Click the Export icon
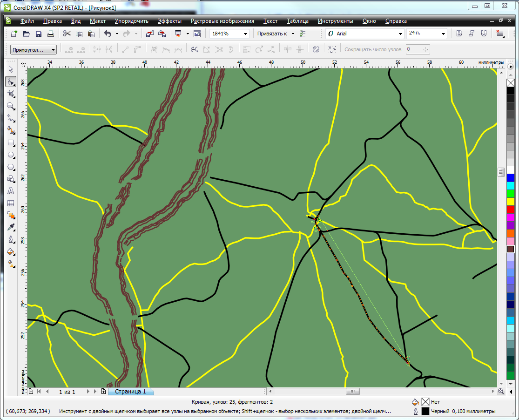This screenshot has width=519, height=420. click(x=162, y=34)
